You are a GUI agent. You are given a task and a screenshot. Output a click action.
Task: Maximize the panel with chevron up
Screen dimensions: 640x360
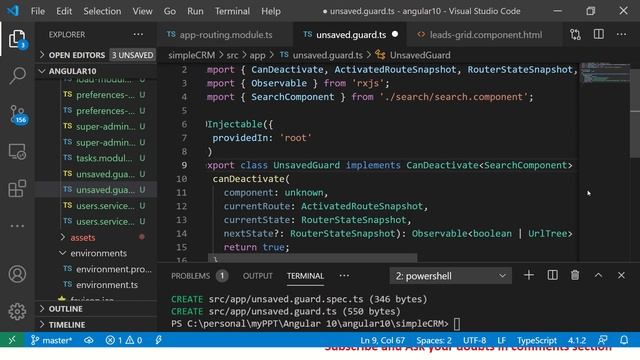(x=598, y=276)
